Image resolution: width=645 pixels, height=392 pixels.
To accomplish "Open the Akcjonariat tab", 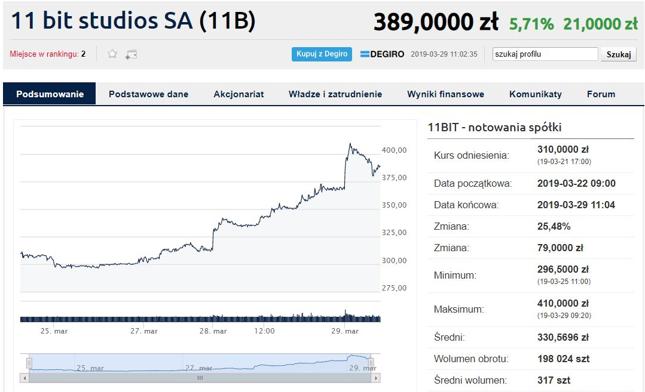I will [x=239, y=94].
